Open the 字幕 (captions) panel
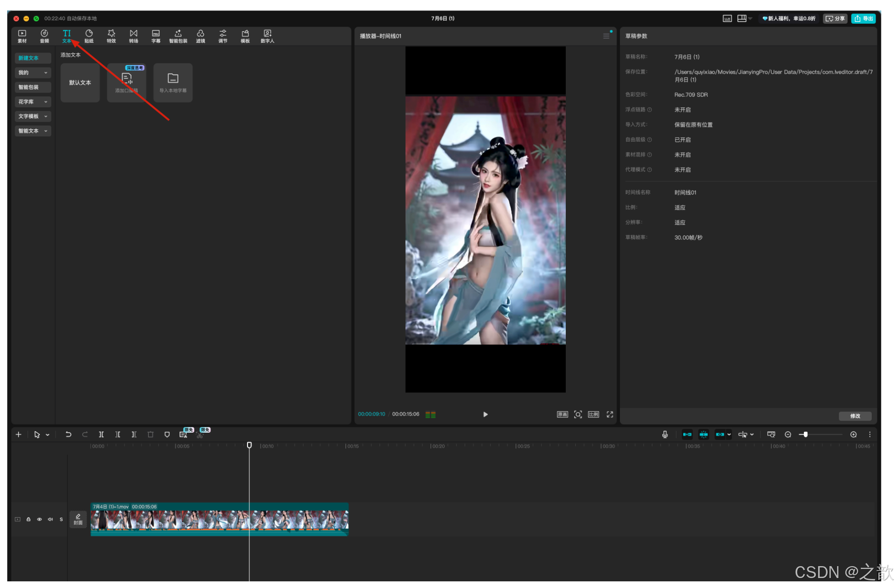The image size is (896, 588). [x=156, y=36]
